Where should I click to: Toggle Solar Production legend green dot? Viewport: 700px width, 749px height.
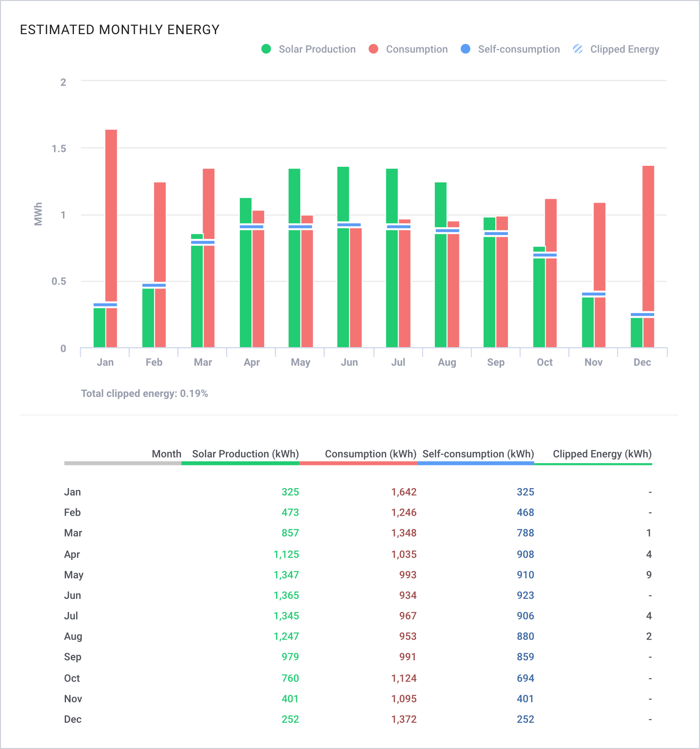click(266, 49)
